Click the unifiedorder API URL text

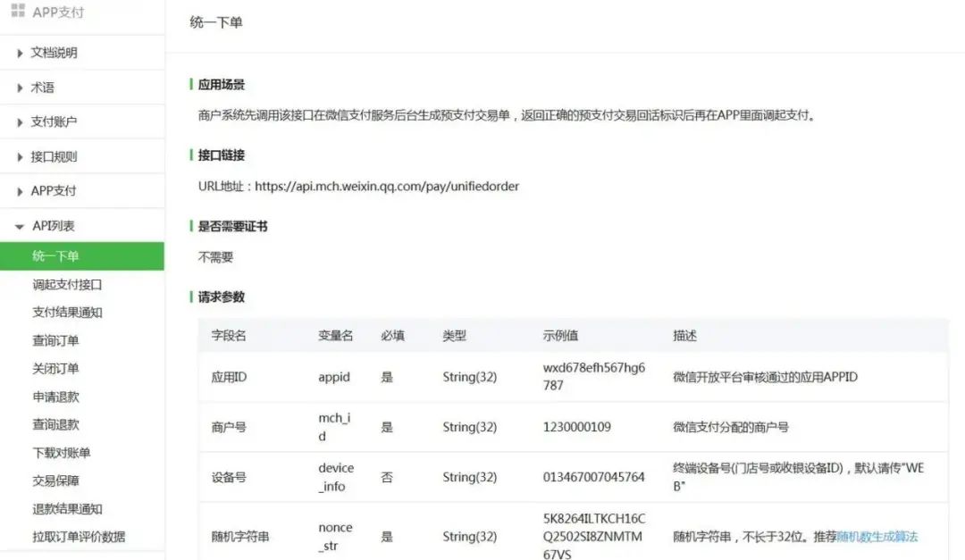(x=387, y=187)
